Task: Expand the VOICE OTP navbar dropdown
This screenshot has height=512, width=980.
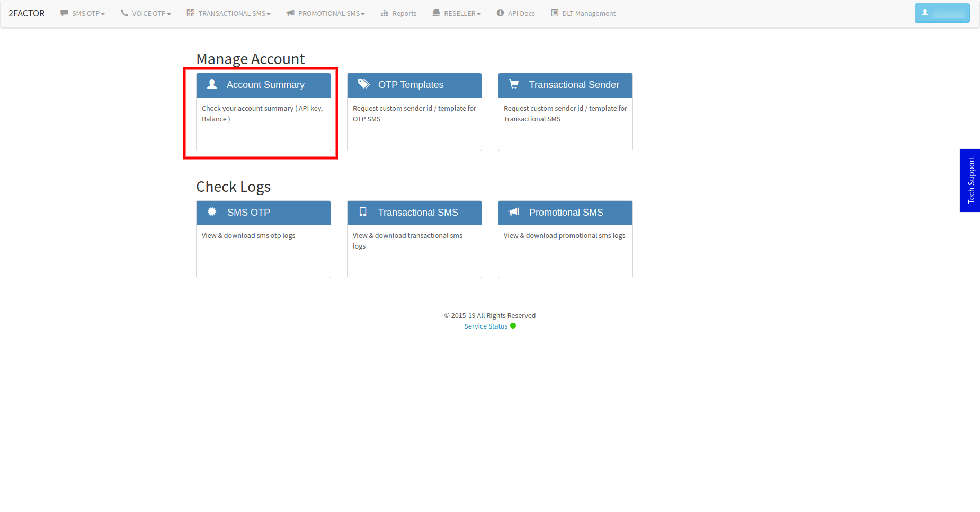Action: [146, 13]
